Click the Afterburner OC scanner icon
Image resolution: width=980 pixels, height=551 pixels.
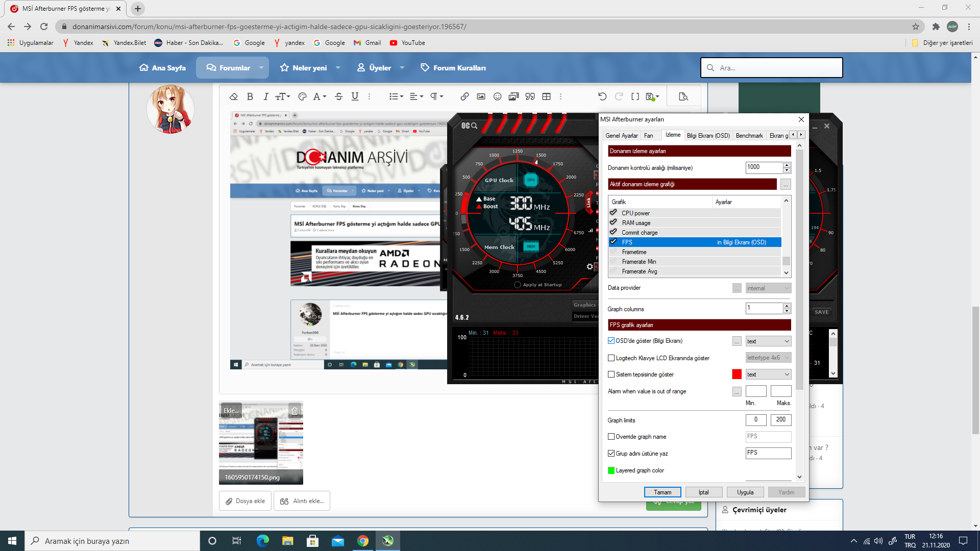pyautogui.click(x=469, y=126)
